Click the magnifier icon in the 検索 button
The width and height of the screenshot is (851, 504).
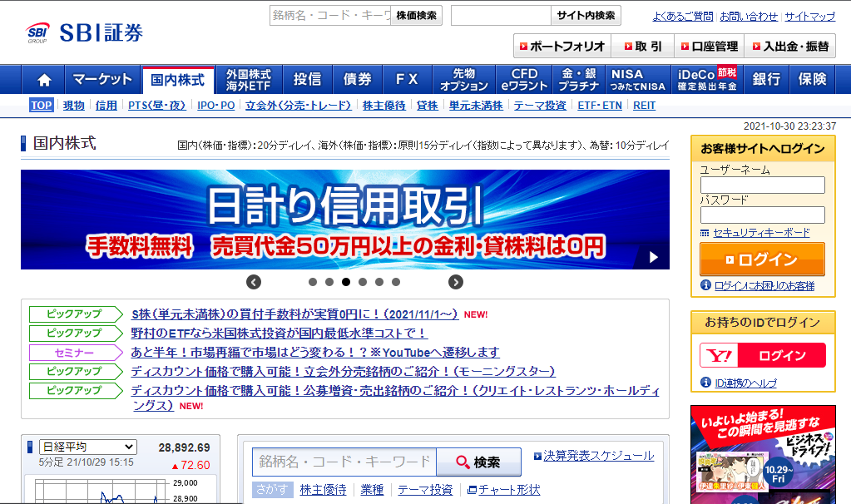tap(463, 462)
